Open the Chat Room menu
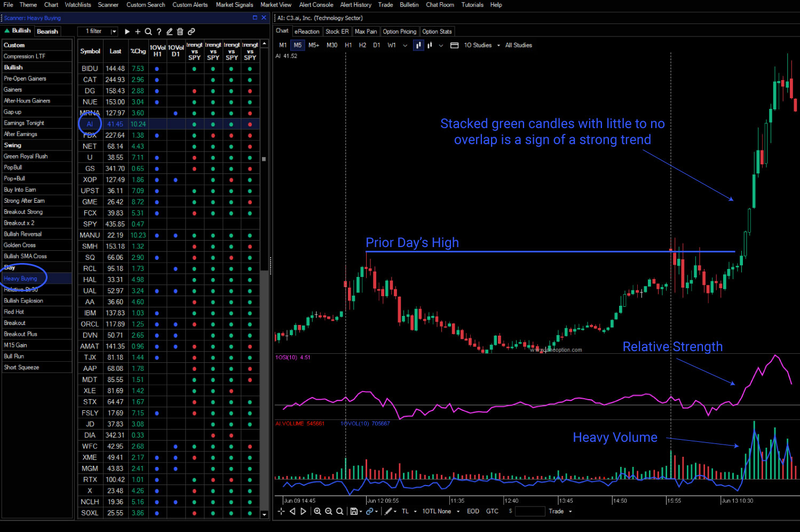 pos(440,5)
